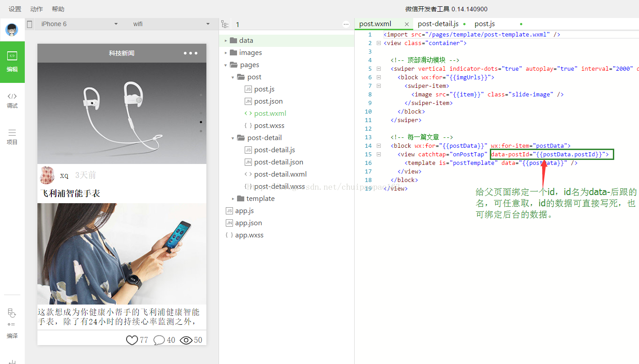Expand the images folder arrow
This screenshot has width=639, height=364.
[x=226, y=53]
